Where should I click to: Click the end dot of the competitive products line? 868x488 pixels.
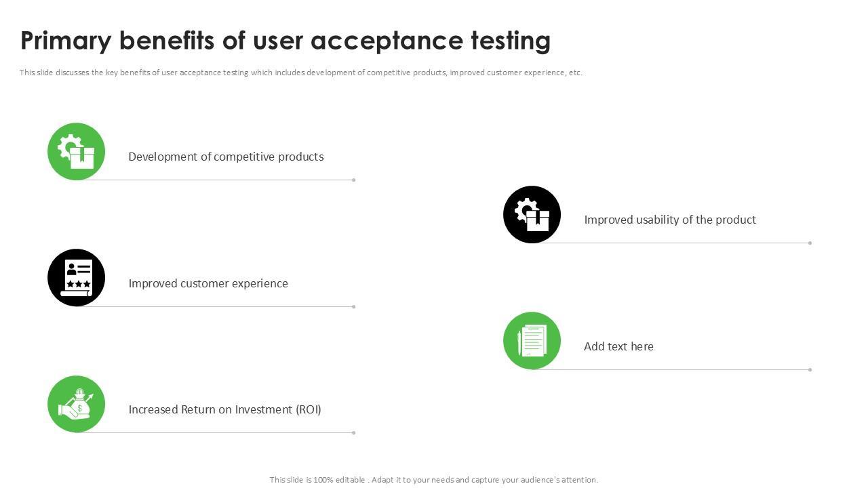coord(354,180)
